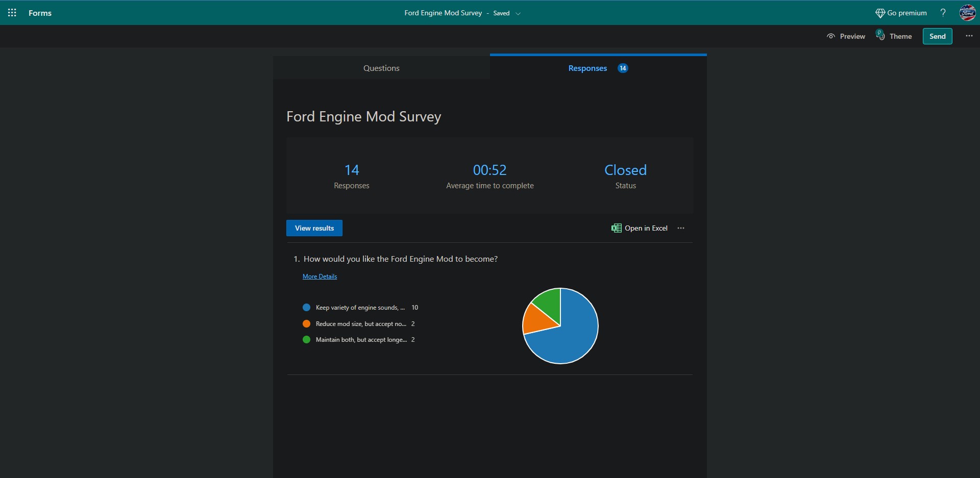Open the More Details link
The width and height of the screenshot is (980, 478).
pyautogui.click(x=320, y=276)
